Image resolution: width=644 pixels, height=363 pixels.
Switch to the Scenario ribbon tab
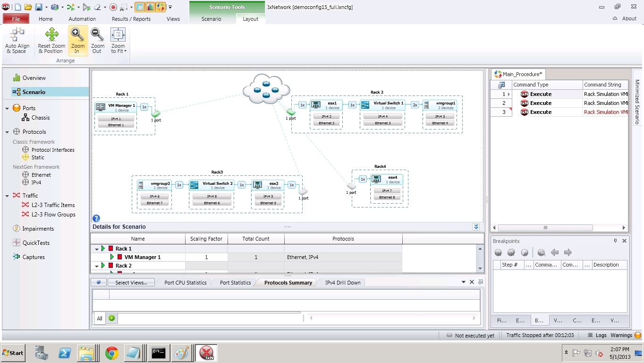pos(211,19)
